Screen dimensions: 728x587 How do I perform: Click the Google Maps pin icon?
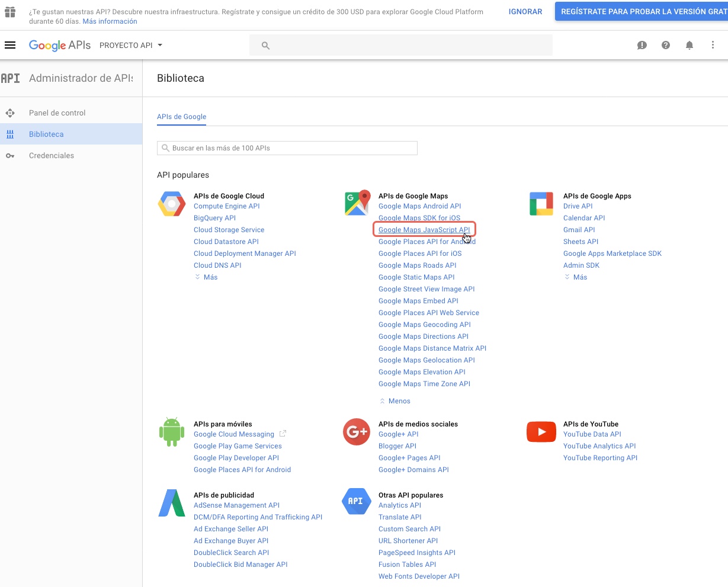(x=357, y=203)
